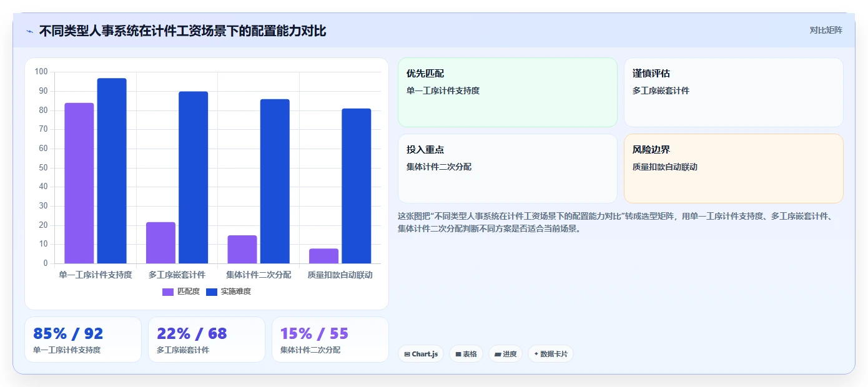Click the purple bar for 质量扣款自动联动
The height and width of the screenshot is (387, 868).
[x=323, y=256]
